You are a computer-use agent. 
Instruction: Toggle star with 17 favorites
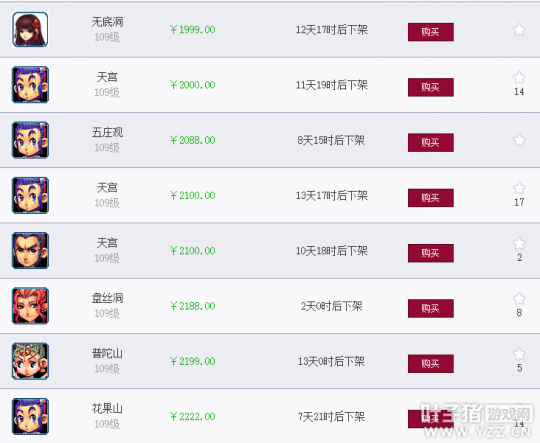point(519,188)
